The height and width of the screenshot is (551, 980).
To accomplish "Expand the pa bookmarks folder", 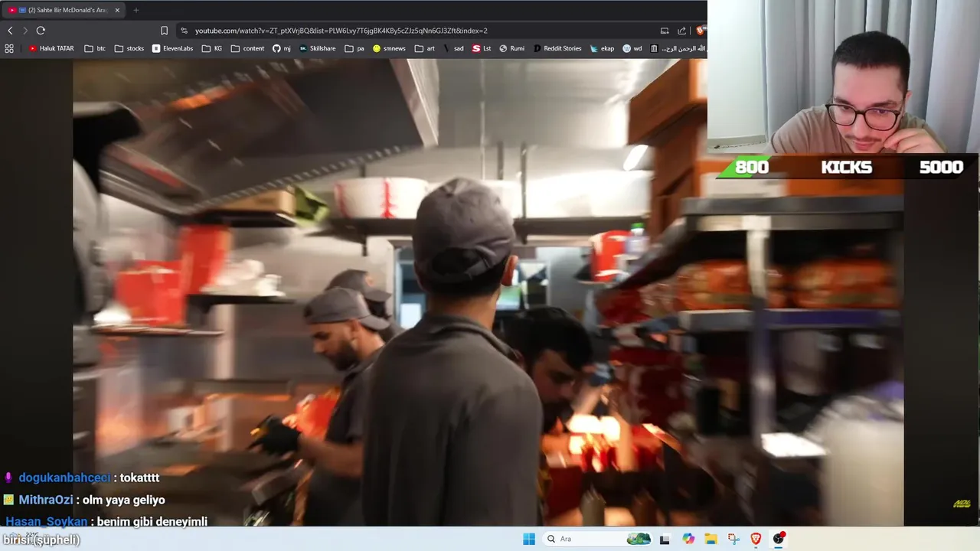I will pos(354,48).
